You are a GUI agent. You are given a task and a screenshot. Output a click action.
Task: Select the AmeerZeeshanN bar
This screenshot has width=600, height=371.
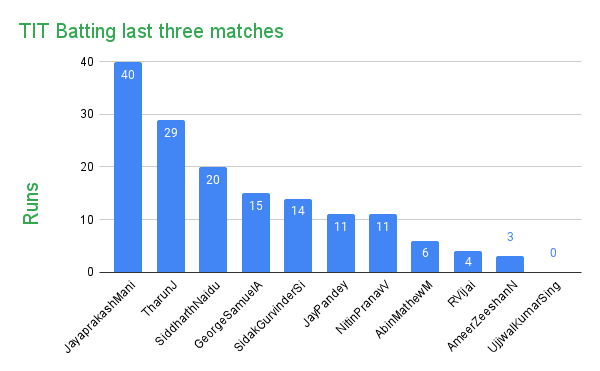pyautogui.click(x=510, y=264)
